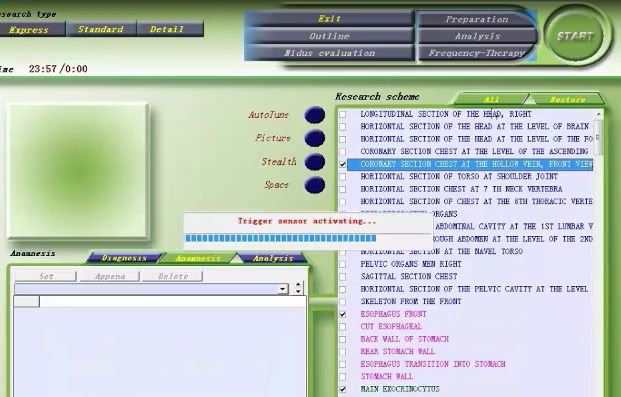Switch to the Diagnosis tab
The width and height of the screenshot is (621, 397).
tap(124, 258)
